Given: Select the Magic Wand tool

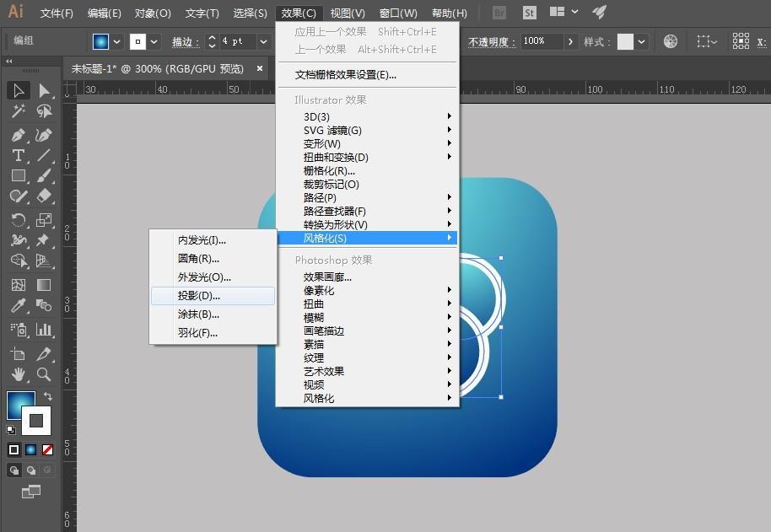Looking at the screenshot, I should (x=19, y=111).
